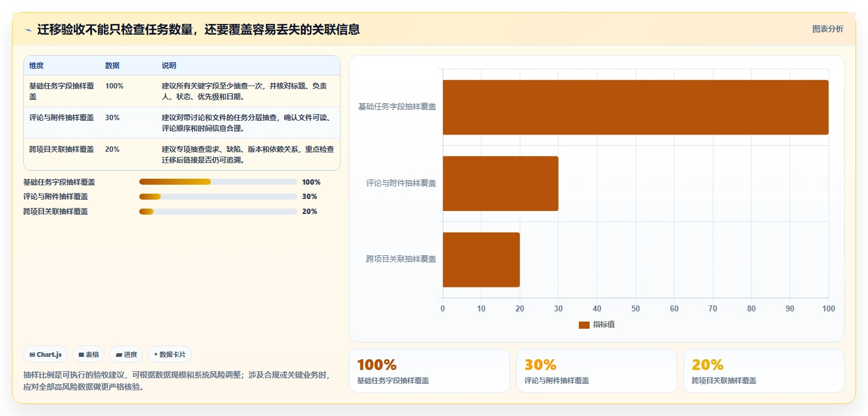The width and height of the screenshot is (868, 416).
Task: Click the 指标值 legend text
Action: click(x=604, y=325)
